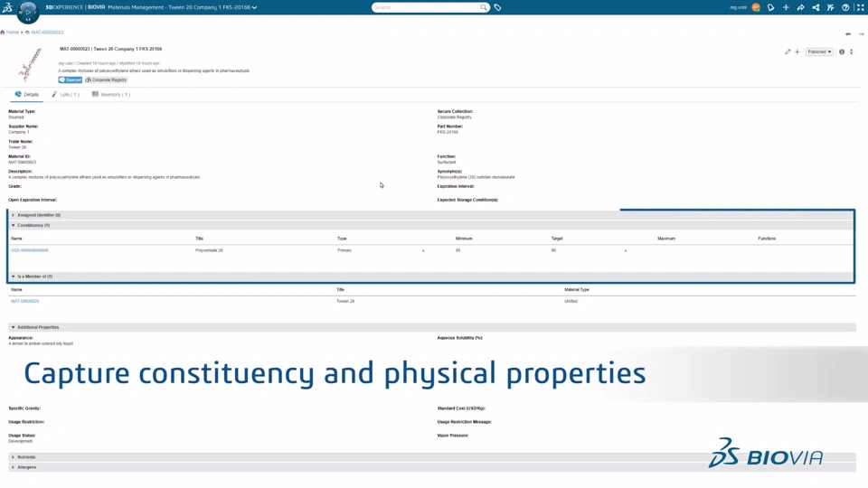Select the Primary type cell

click(x=344, y=250)
